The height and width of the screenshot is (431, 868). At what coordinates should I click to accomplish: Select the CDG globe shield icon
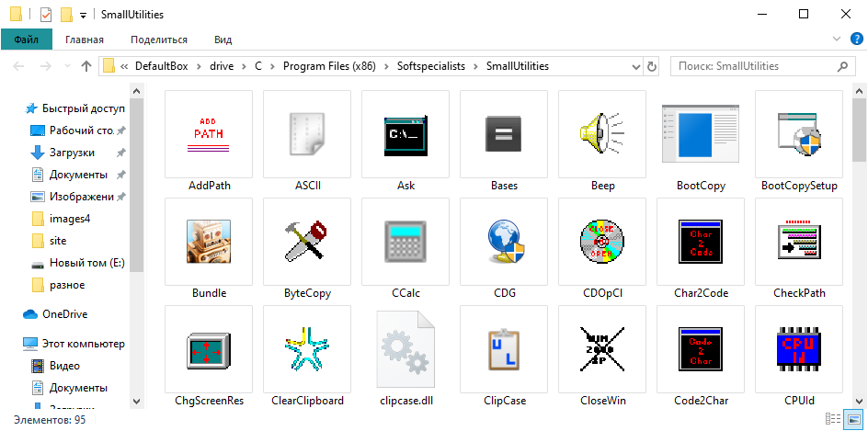pyautogui.click(x=504, y=241)
